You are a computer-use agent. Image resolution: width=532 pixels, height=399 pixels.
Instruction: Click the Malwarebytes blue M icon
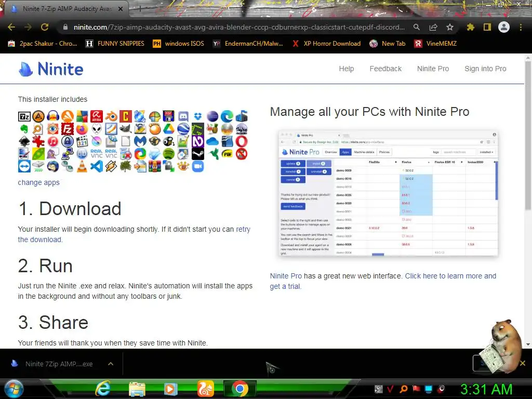pyautogui.click(x=140, y=141)
